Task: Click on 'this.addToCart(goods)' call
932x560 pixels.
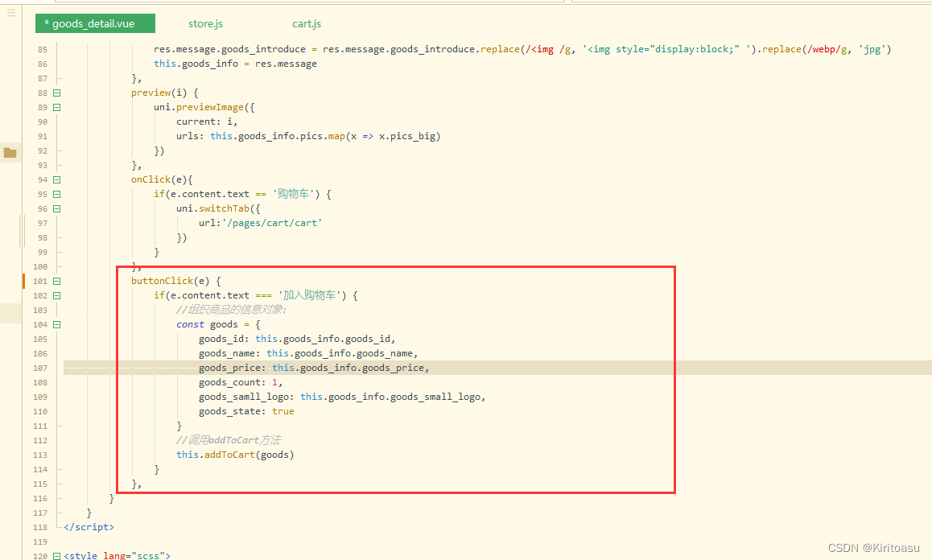Action: (x=235, y=455)
